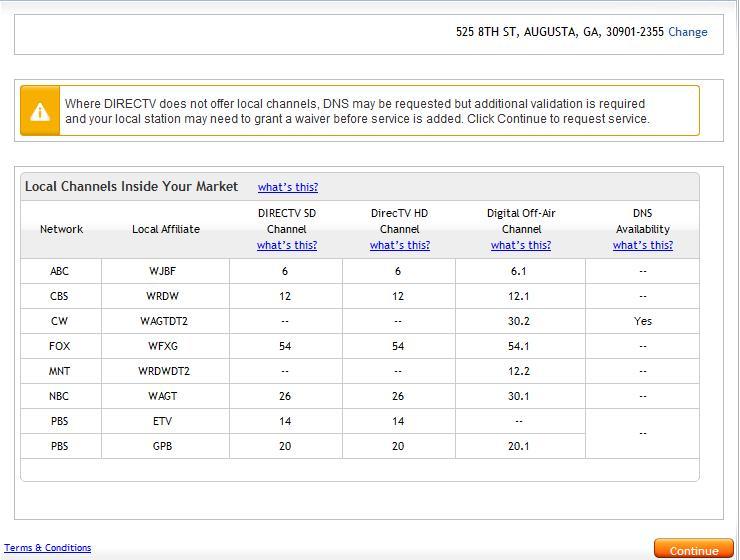The height and width of the screenshot is (560, 740).
Task: Click the WAGT affiliate cell
Action: [165, 396]
